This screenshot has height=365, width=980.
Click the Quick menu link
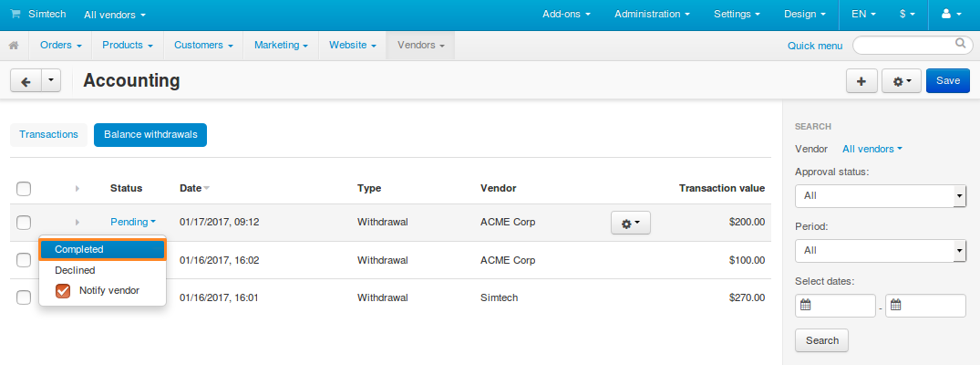pos(815,46)
